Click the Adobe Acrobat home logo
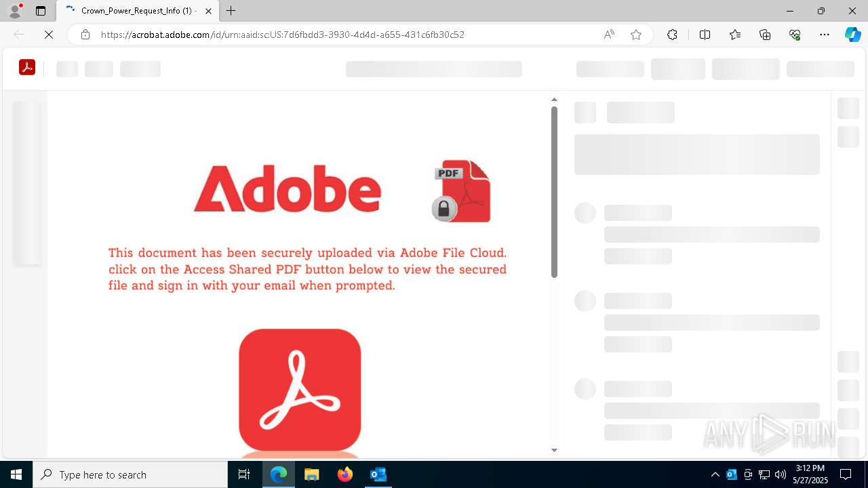Screen dimensions: 868x488 (x=27, y=67)
